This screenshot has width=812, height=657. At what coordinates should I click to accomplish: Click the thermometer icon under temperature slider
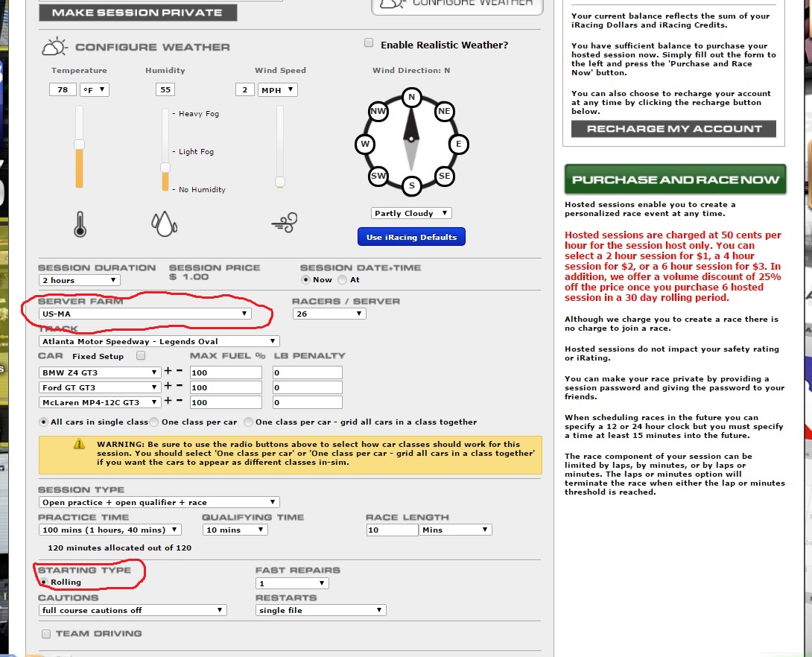80,223
